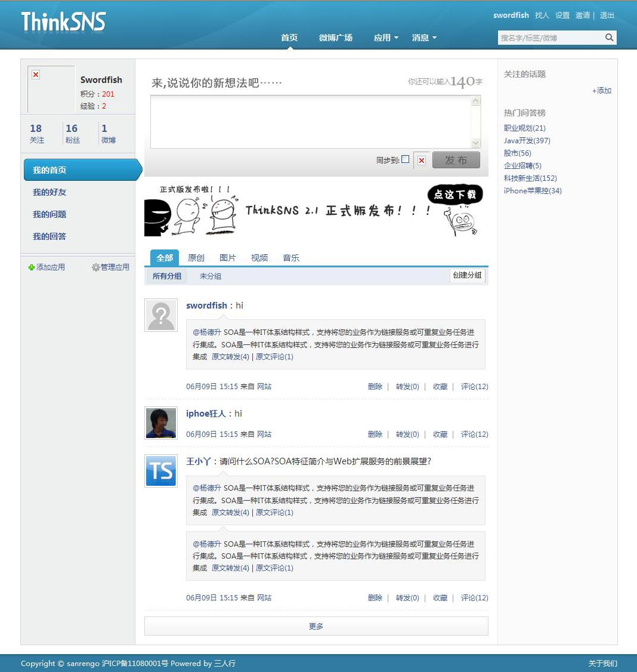
Task: Open 评论(12) on the iphoe狂人 post
Action: 475,434
